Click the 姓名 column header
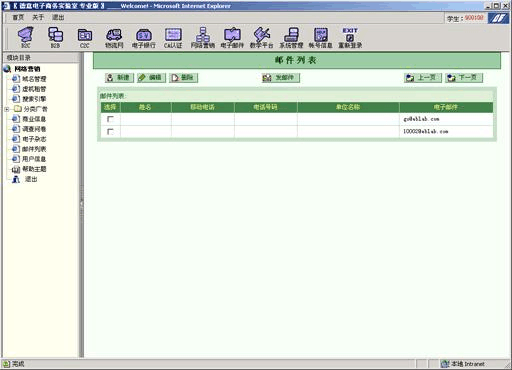 (146, 107)
